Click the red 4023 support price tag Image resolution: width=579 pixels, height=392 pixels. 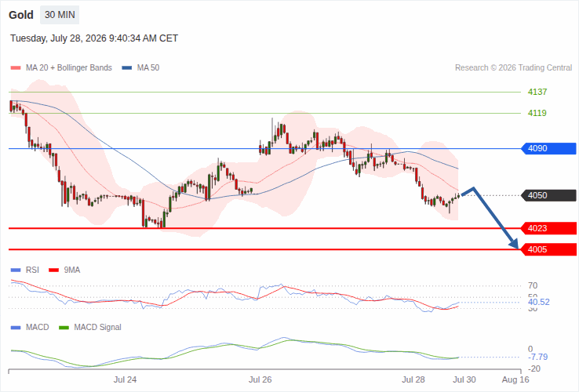pos(548,228)
